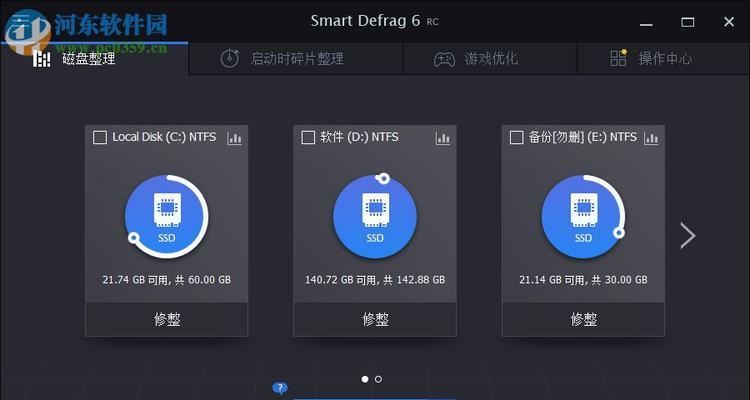Viewport: 750px width, 400px height.
Task: Open bar chart report for 软件 (D:)
Action: [443, 138]
